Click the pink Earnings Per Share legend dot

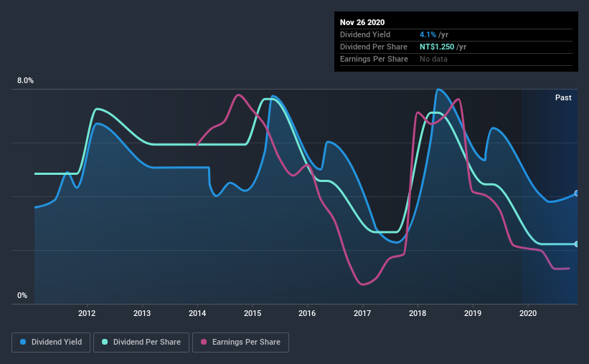point(204,342)
